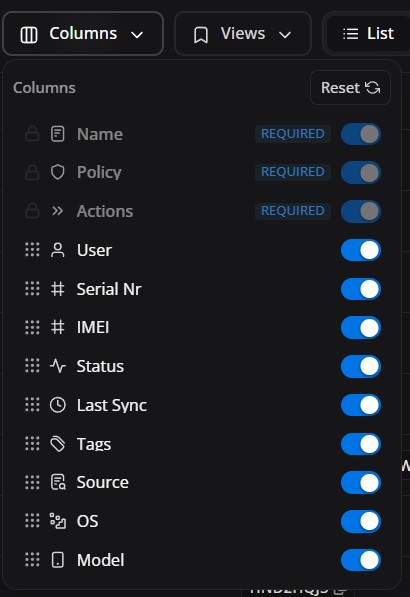The image size is (410, 597).
Task: Turn off the User column toggle
Action: pos(361,250)
